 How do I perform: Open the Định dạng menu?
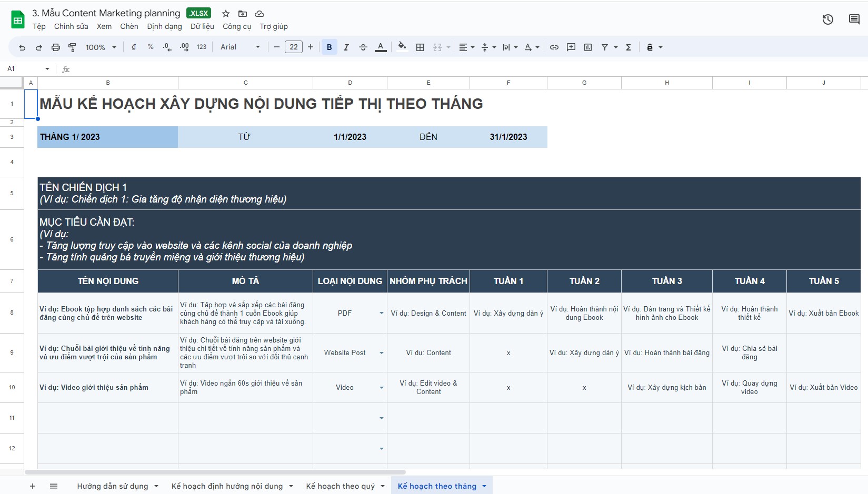[164, 26]
